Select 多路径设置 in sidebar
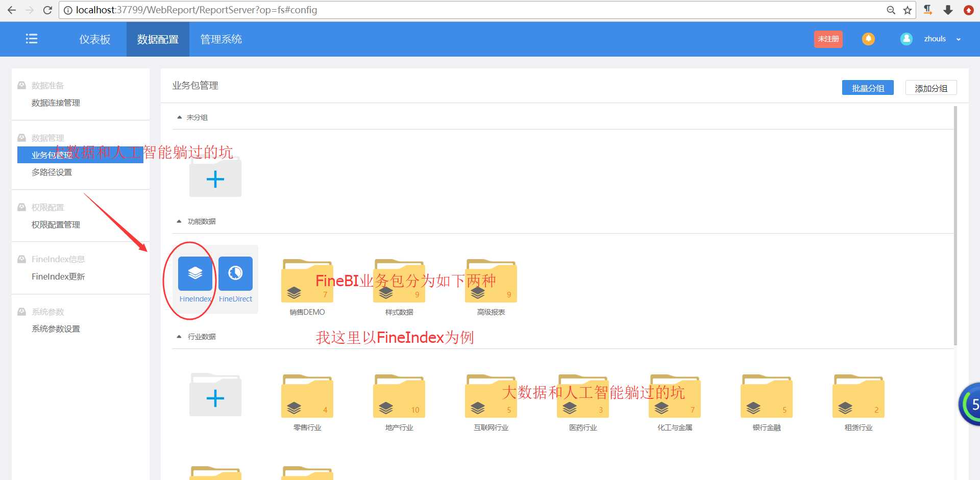The image size is (980, 480). 52,172
